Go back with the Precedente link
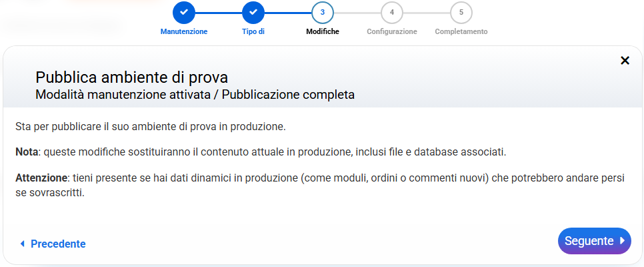The height and width of the screenshot is (267, 644). click(x=58, y=244)
